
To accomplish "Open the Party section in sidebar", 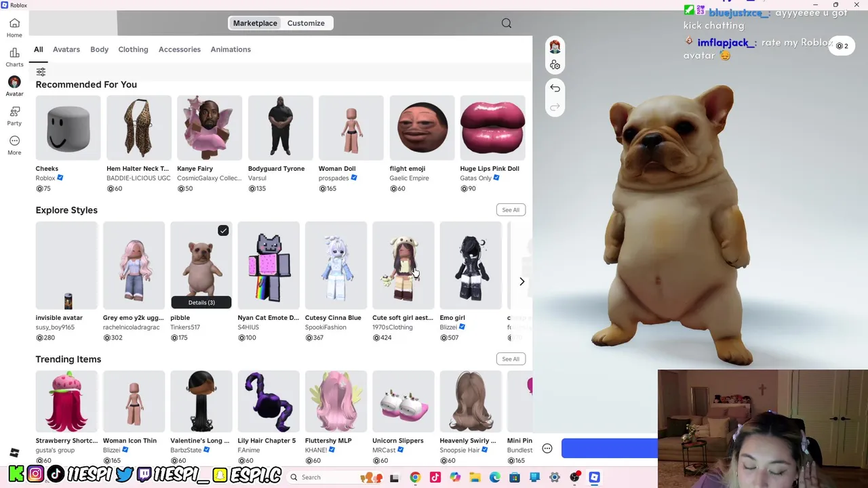I will (14, 116).
